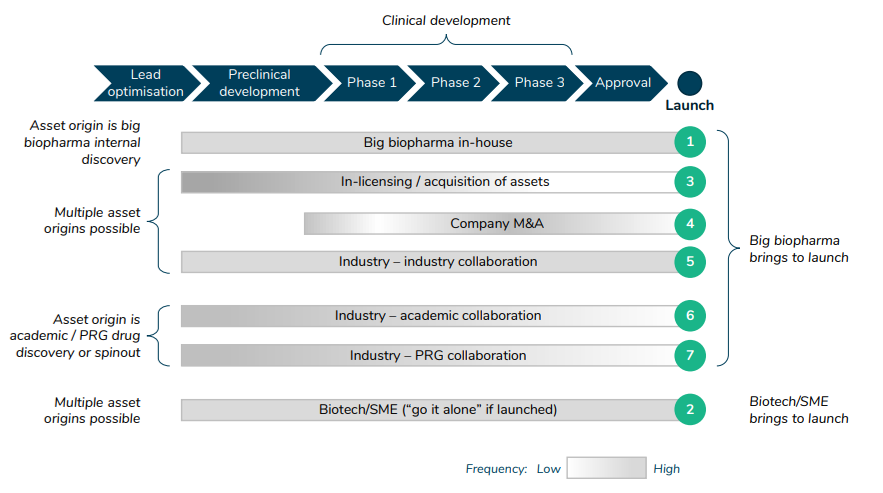Select the Industry – PRG collaboration bar
Screen dimensions: 883x493
tap(430, 355)
